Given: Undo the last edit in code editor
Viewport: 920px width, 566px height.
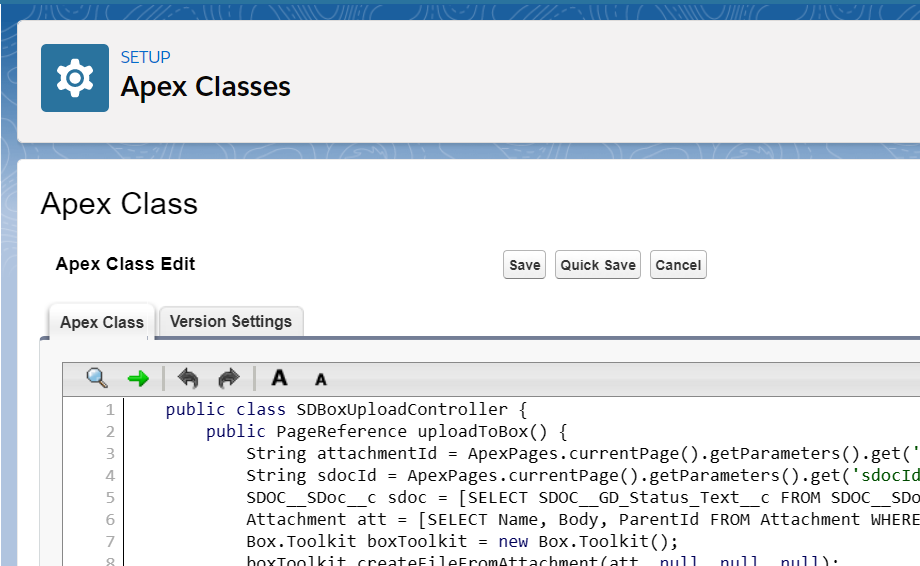Looking at the screenshot, I should (188, 378).
